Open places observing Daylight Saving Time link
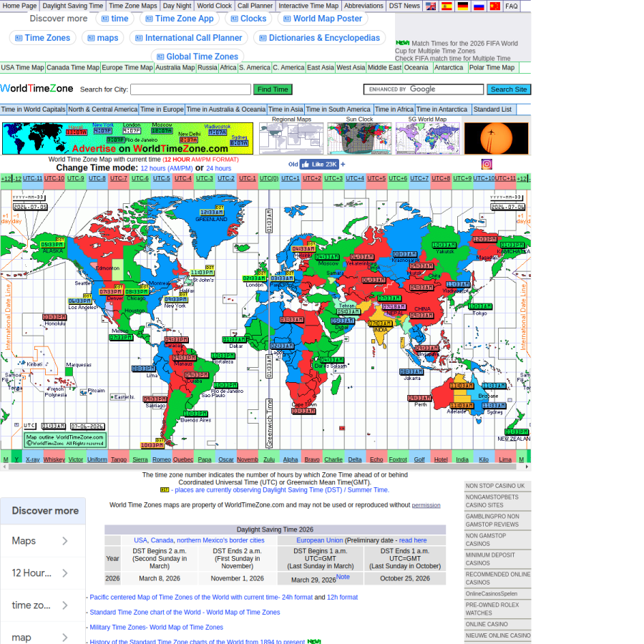This screenshot has height=644, width=644. pyautogui.click(x=282, y=490)
